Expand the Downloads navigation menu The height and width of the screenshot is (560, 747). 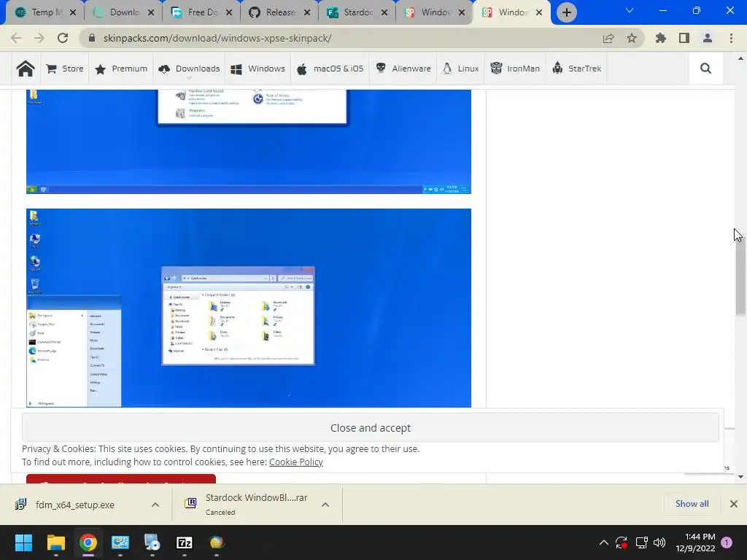pos(189,69)
